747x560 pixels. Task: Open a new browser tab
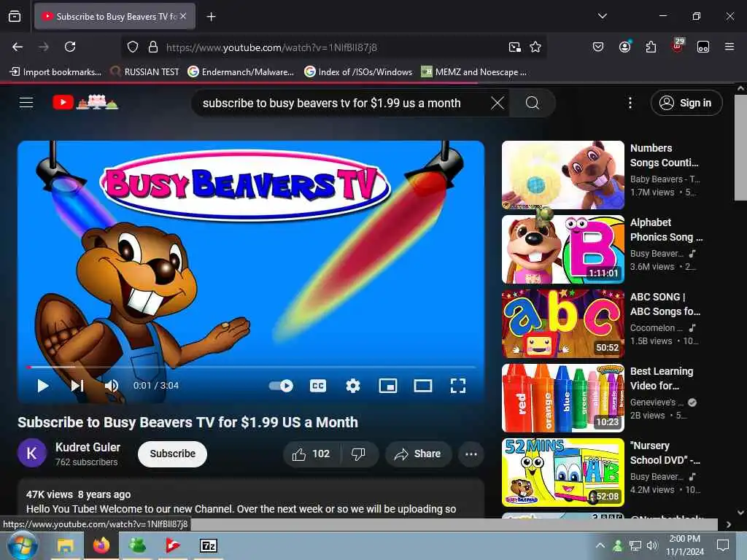click(x=211, y=17)
